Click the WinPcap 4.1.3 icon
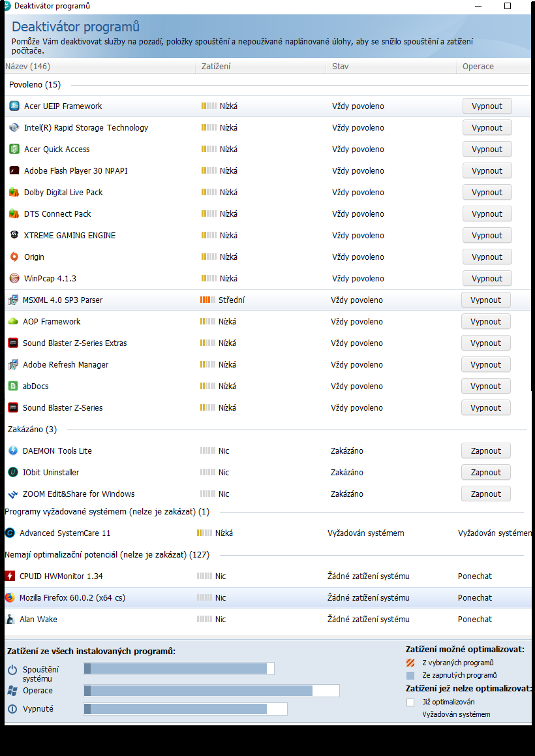This screenshot has width=535, height=756. point(14,278)
